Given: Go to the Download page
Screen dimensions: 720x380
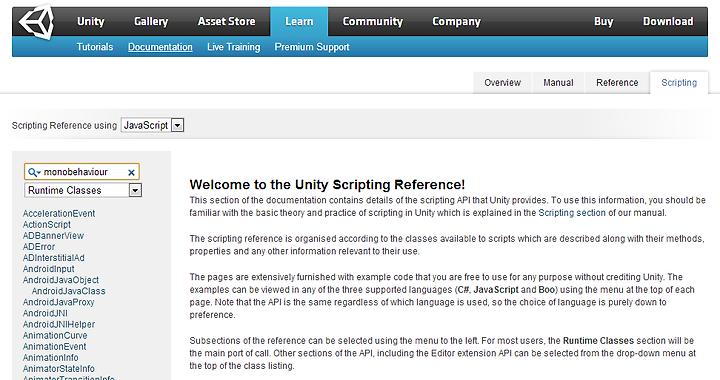Looking at the screenshot, I should coord(668,22).
